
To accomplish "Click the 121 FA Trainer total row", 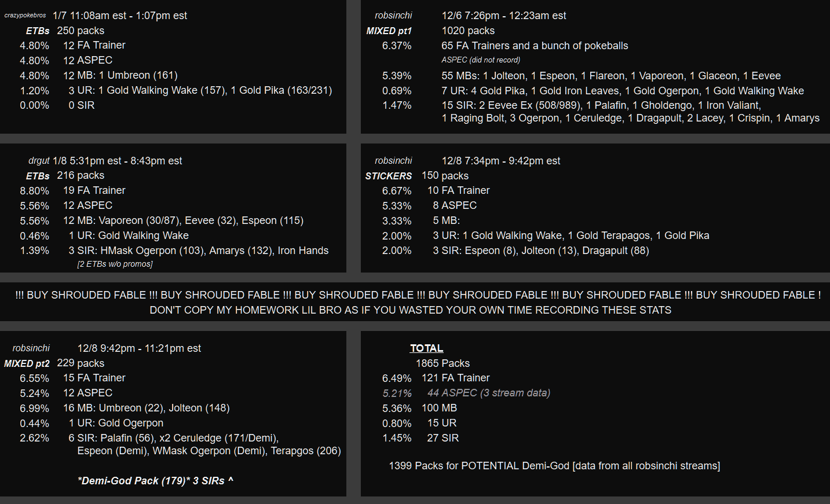I will tap(455, 378).
